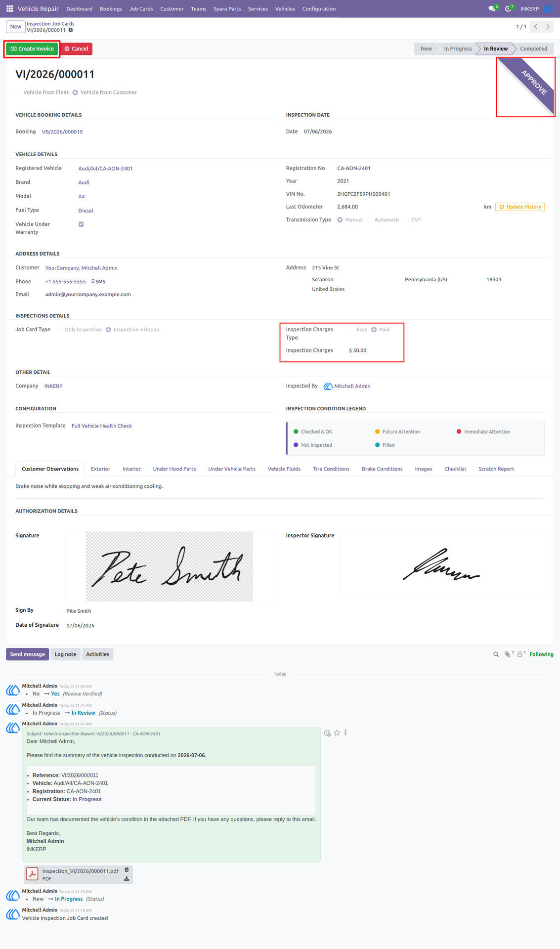Go to the previous record arrow

pos(536,27)
